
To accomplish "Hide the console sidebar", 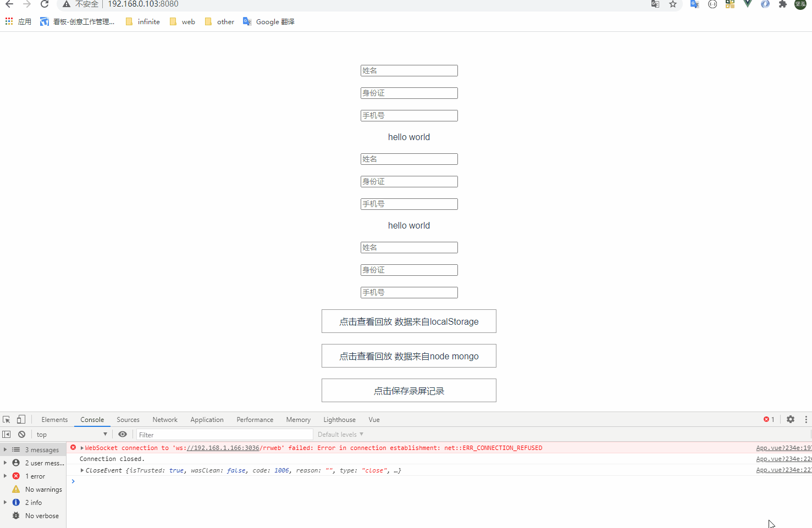I will [7, 434].
